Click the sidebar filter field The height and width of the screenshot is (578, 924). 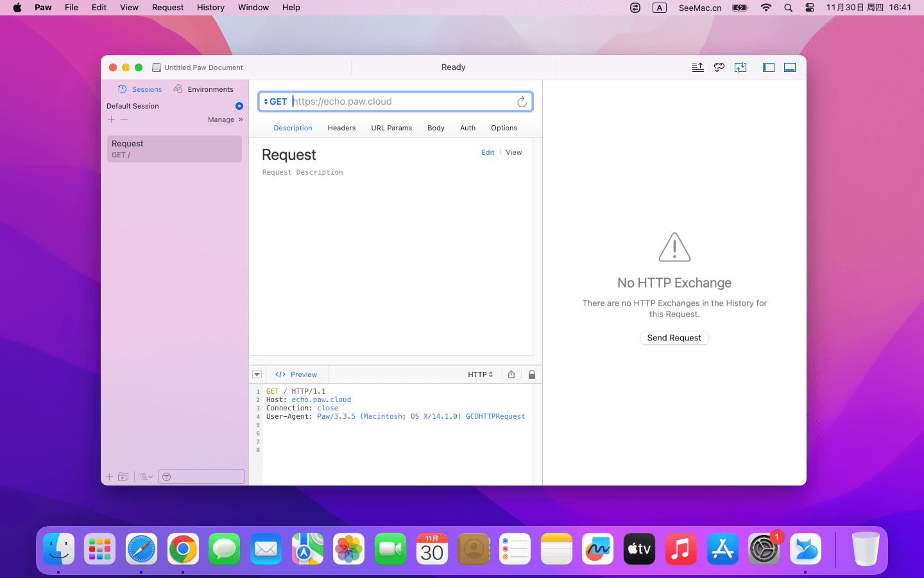[x=201, y=477]
